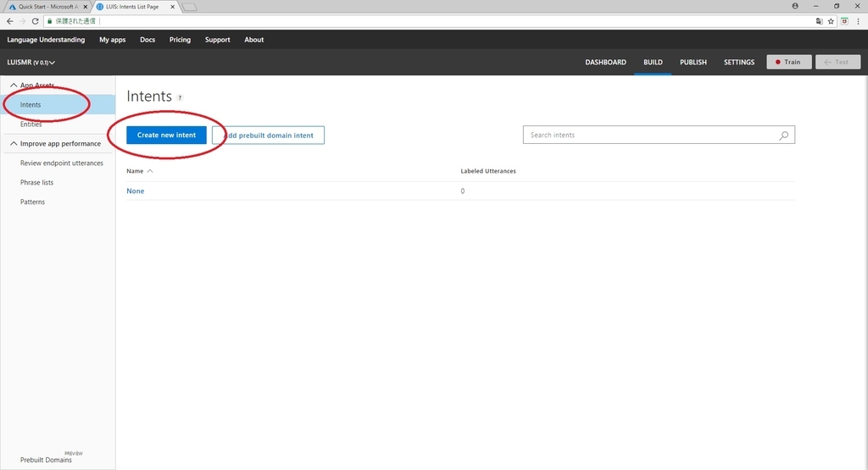
Task: Click Add prebuilt domain intent
Action: click(x=268, y=135)
